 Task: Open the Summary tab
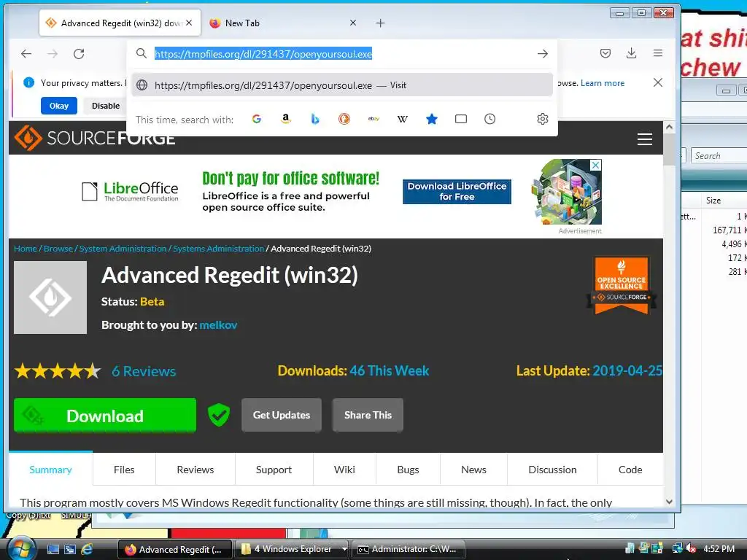pos(50,470)
